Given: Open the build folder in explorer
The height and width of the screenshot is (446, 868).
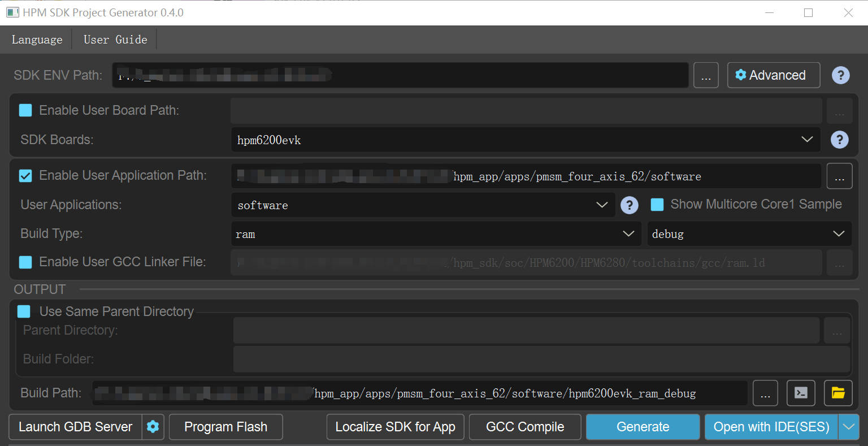Looking at the screenshot, I should pyautogui.click(x=838, y=393).
